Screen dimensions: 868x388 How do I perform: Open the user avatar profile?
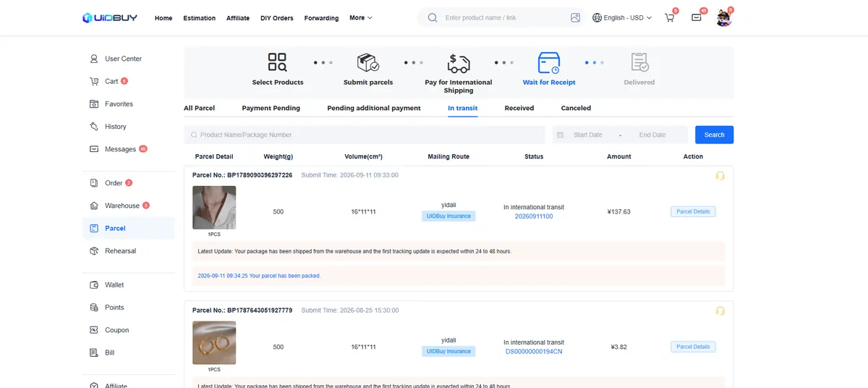724,18
